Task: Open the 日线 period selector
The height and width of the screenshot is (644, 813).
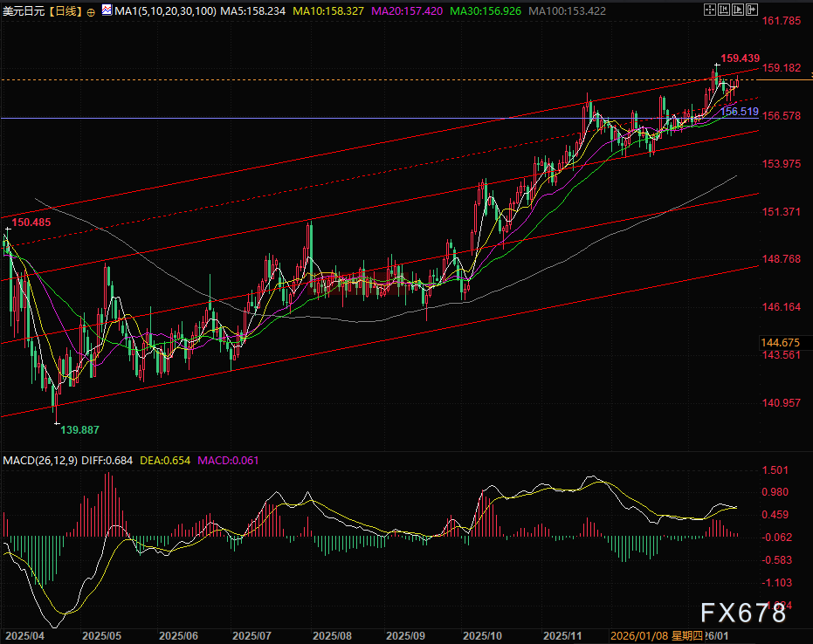Action: [x=65, y=11]
